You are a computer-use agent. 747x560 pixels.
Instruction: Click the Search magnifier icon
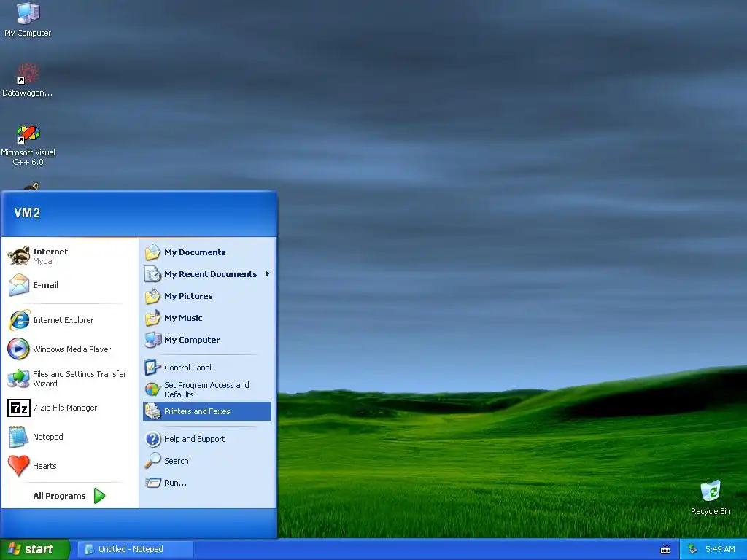click(x=153, y=461)
